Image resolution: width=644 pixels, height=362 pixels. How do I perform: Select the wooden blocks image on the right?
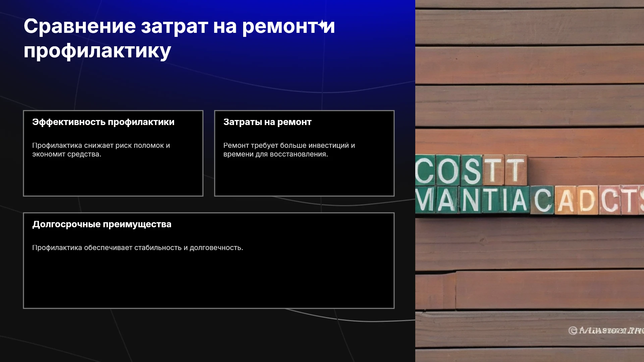click(x=530, y=181)
